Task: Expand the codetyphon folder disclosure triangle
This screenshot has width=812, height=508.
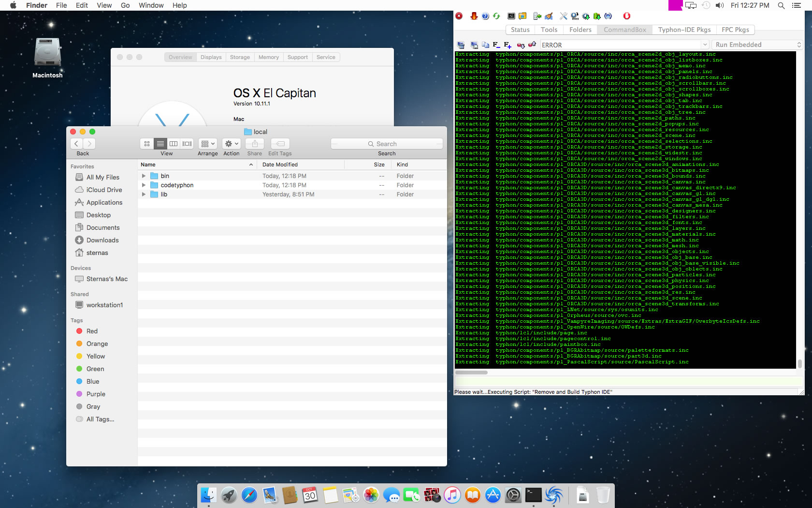Action: click(x=144, y=185)
